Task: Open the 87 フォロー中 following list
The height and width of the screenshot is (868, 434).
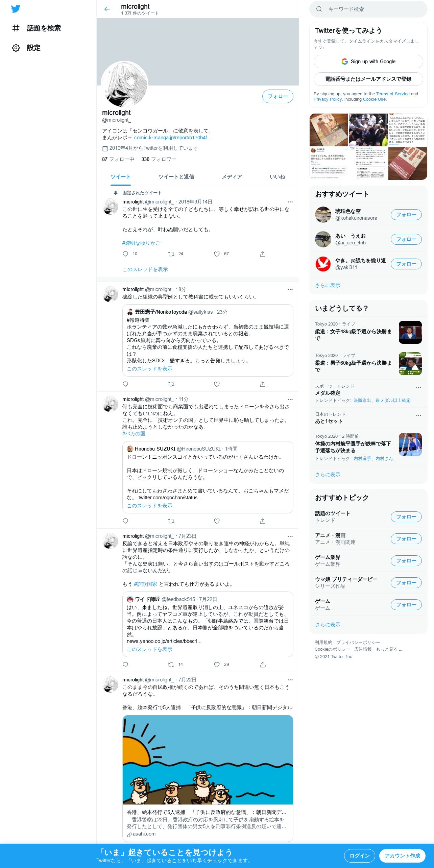Action: point(118,159)
